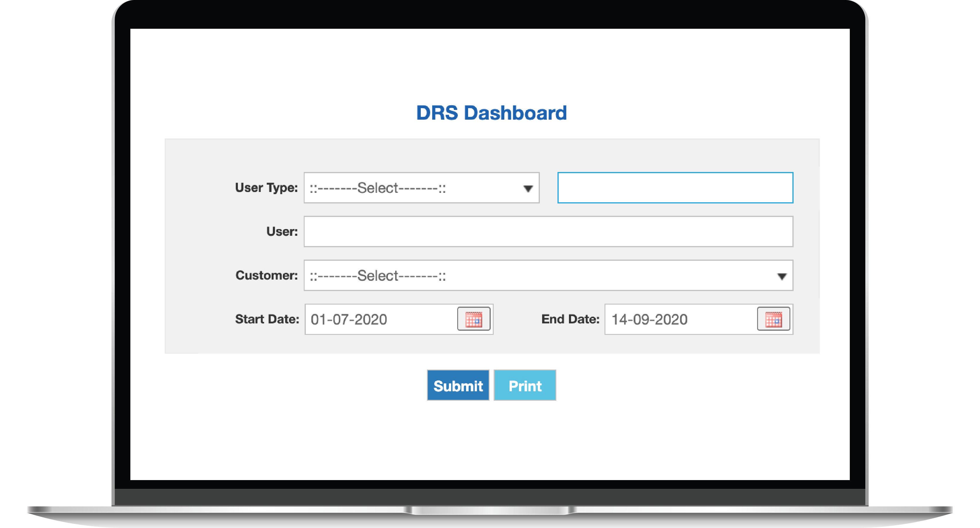Click the User Type label
Image resolution: width=980 pixels, height=528 pixels.
pyautogui.click(x=266, y=188)
